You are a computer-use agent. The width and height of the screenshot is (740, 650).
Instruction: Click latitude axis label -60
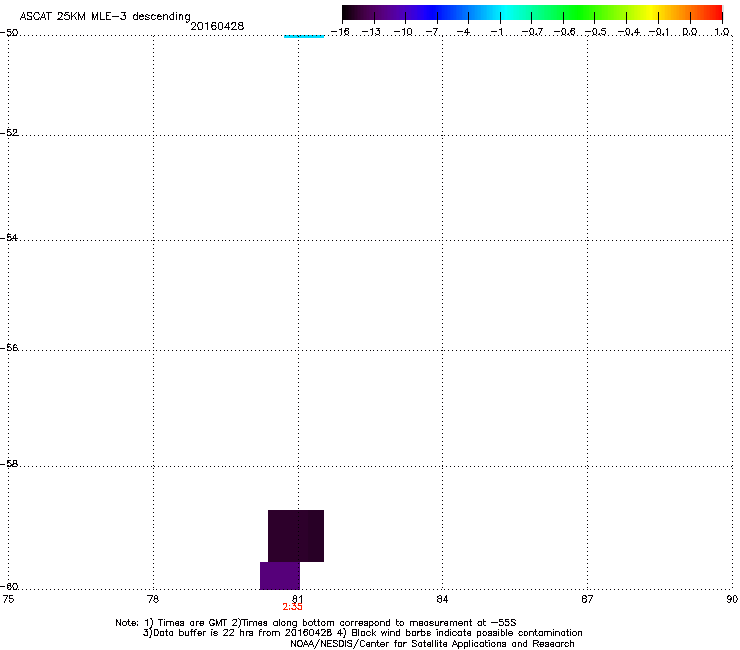[9, 587]
